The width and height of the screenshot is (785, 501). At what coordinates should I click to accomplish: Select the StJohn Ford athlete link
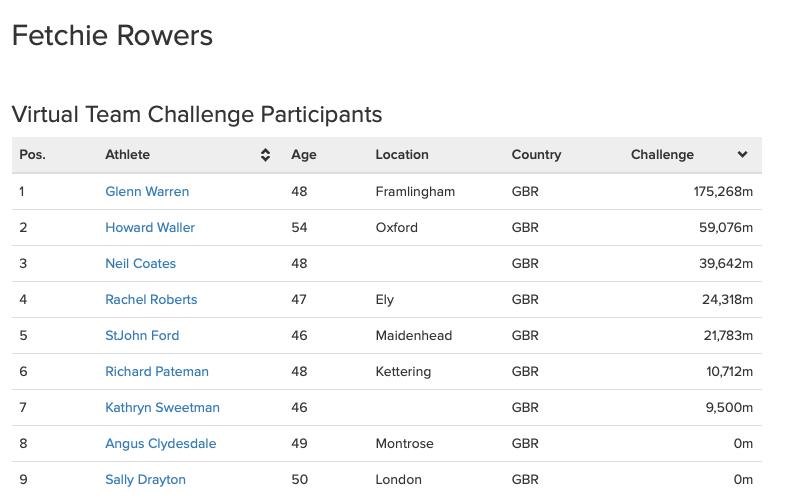tap(142, 336)
